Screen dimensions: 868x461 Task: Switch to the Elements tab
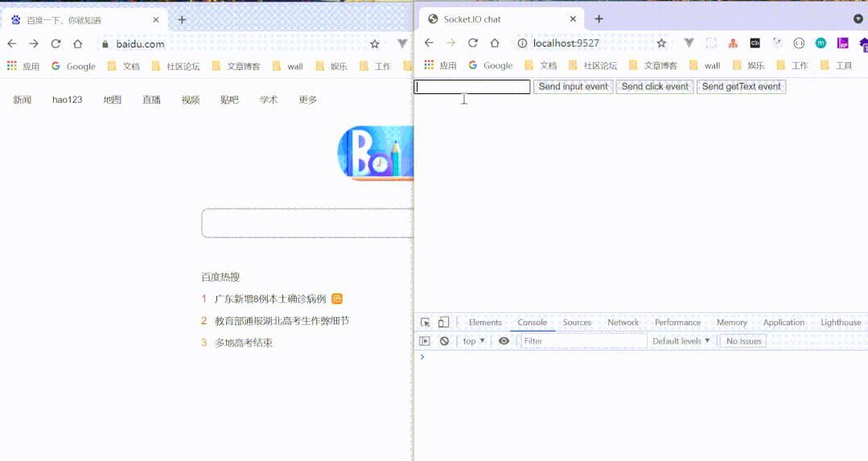[x=485, y=323]
